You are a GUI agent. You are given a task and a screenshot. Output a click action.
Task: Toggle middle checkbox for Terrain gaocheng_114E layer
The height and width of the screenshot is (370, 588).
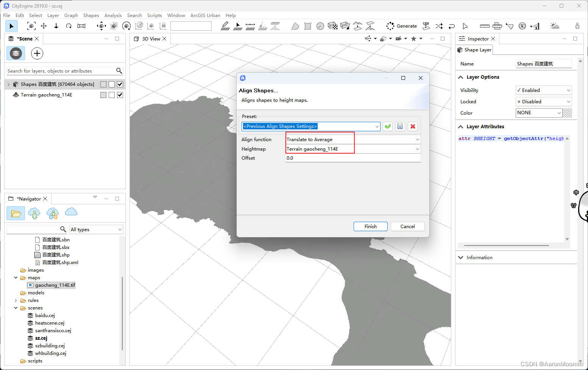click(112, 95)
